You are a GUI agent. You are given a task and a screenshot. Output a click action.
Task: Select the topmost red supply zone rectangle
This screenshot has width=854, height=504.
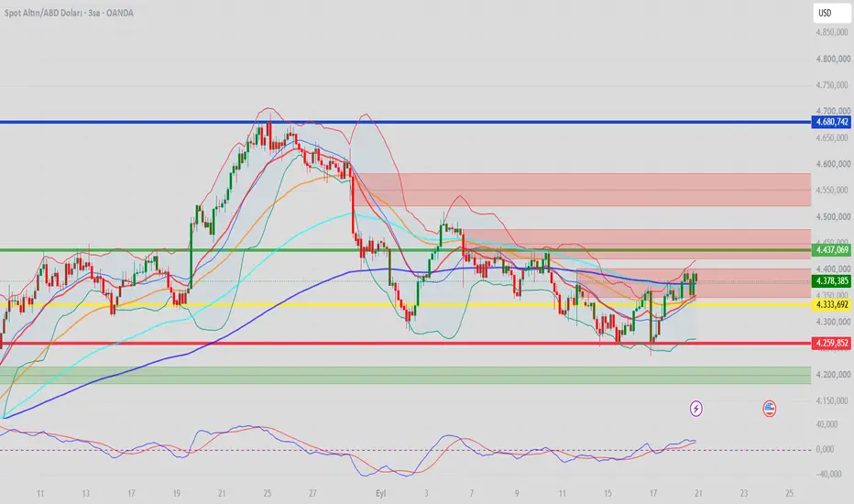582,190
